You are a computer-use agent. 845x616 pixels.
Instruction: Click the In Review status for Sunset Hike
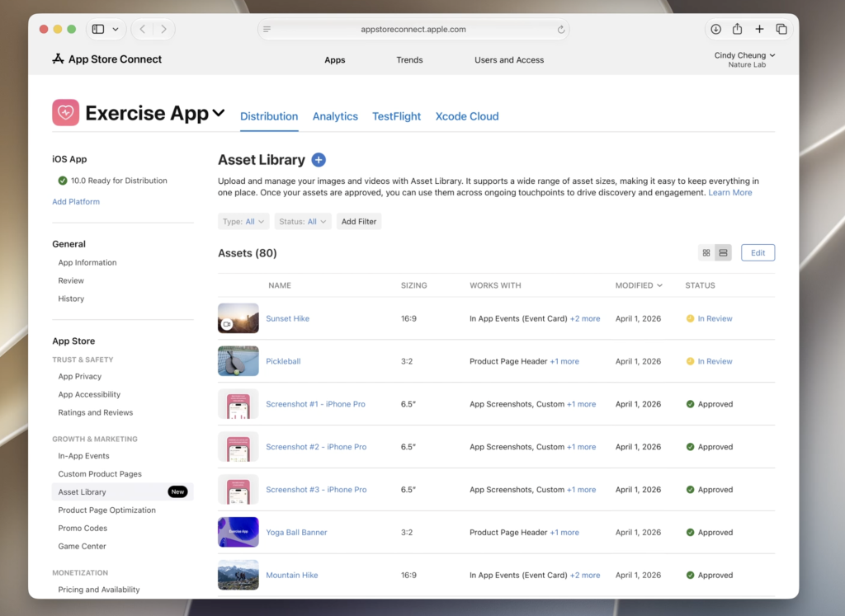(709, 318)
